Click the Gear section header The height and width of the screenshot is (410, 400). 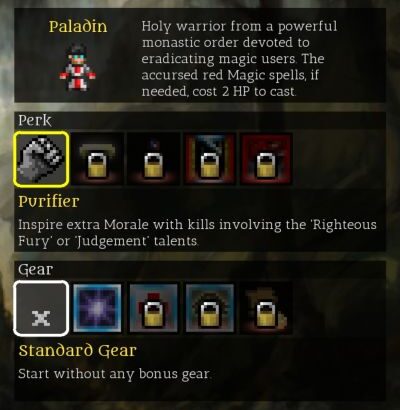point(35,269)
